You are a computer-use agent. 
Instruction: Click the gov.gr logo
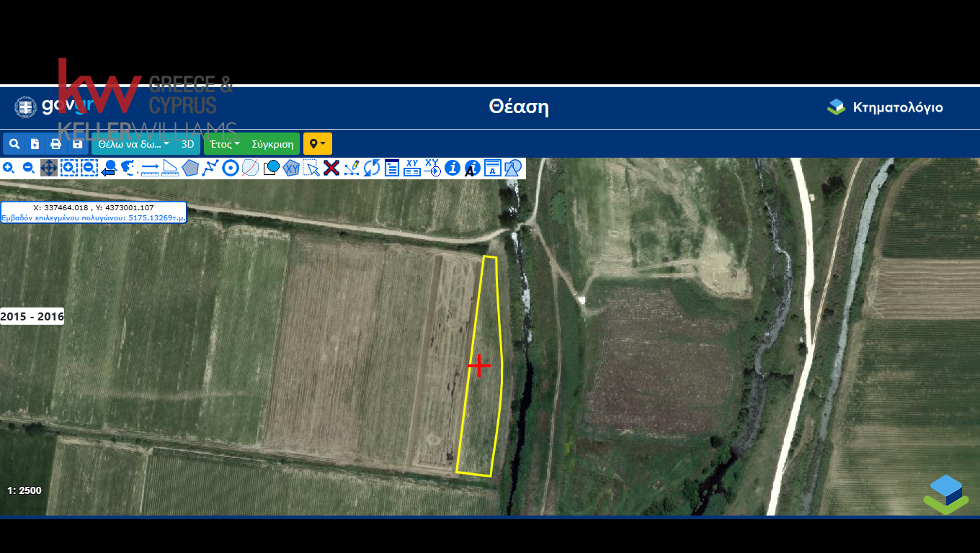tap(43, 107)
